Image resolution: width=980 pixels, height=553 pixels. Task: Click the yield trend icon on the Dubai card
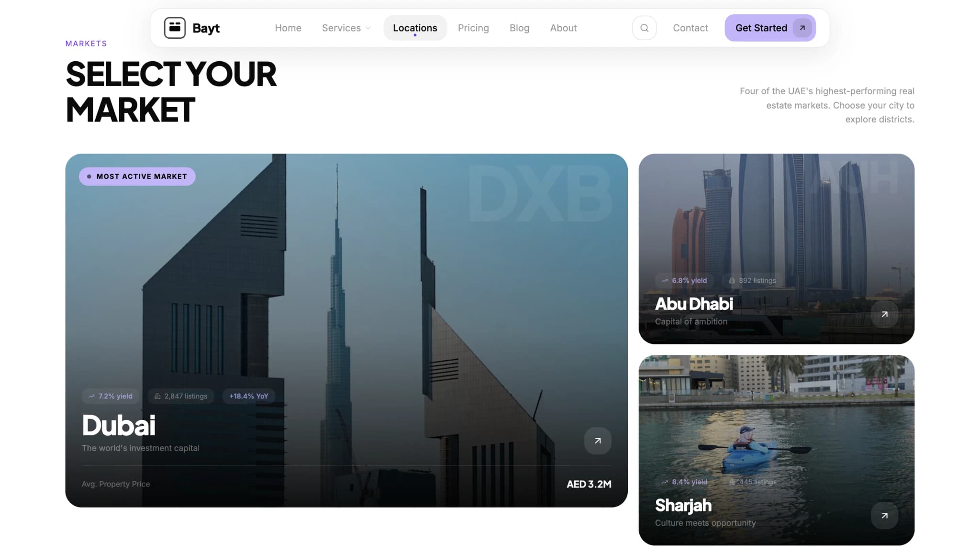tap(91, 396)
